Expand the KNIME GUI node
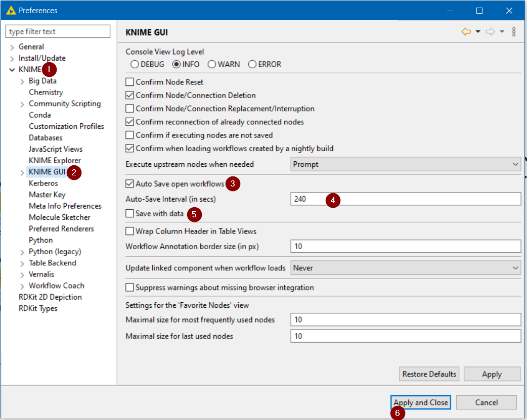Viewport: 527px width, 420px height. [22, 172]
